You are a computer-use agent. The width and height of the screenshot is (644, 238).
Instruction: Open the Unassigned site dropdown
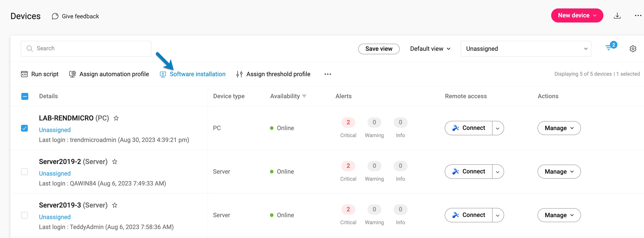526,49
